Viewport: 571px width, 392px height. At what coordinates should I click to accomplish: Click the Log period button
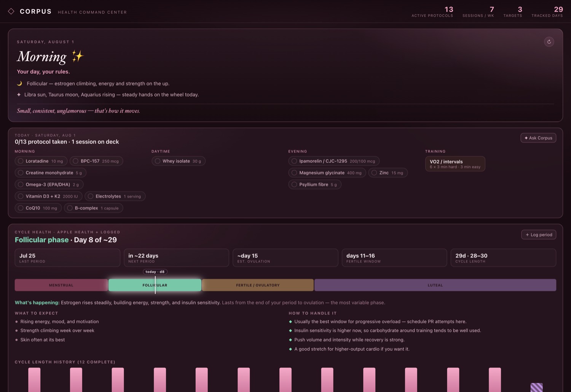pos(539,235)
